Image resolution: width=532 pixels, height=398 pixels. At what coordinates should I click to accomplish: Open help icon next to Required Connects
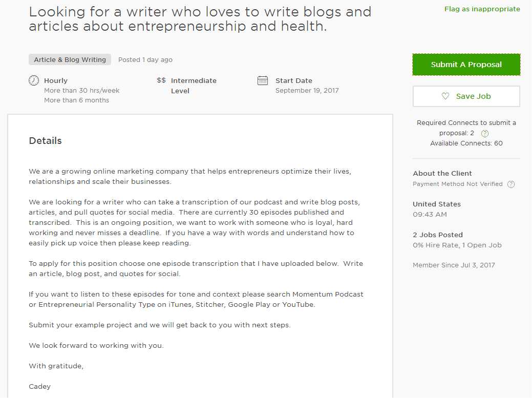[x=485, y=134]
